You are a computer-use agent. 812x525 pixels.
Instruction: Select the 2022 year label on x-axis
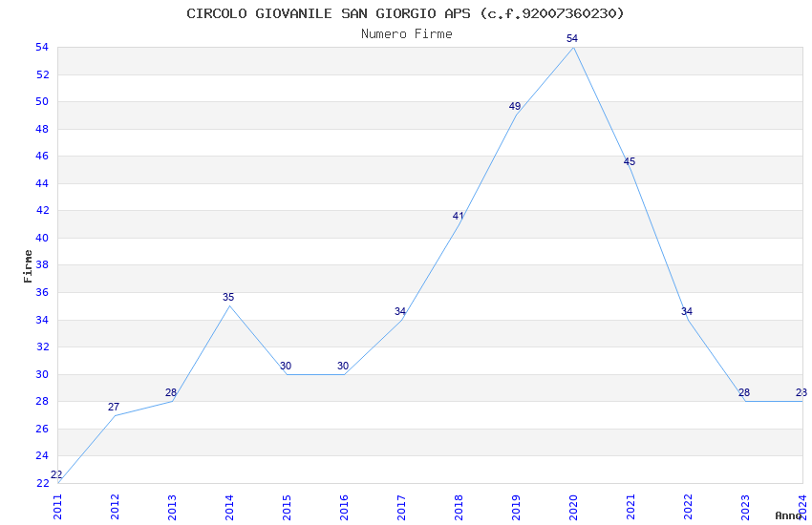(688, 507)
